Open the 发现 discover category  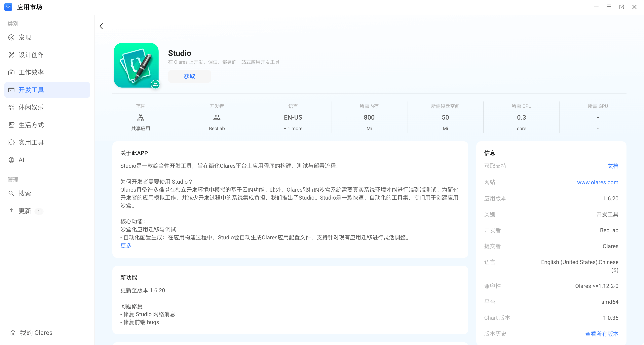(x=25, y=37)
